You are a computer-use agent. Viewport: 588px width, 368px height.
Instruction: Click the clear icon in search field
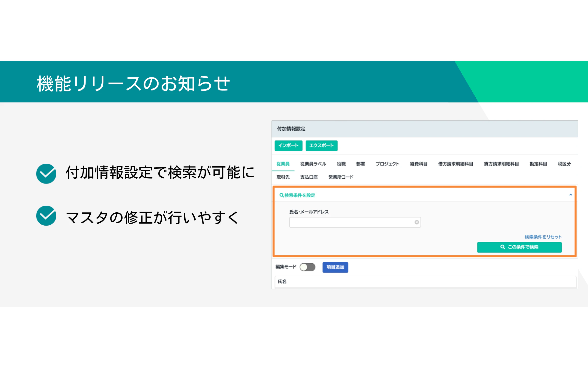click(x=417, y=222)
